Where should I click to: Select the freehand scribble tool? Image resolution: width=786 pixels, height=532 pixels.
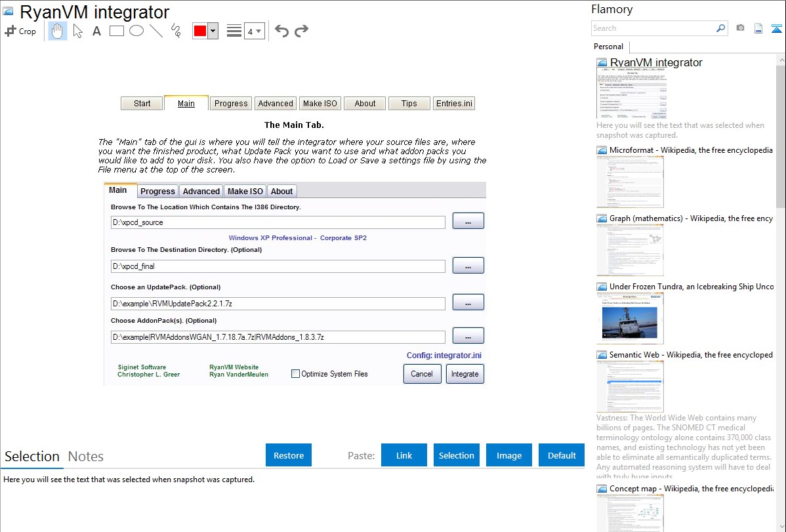pyautogui.click(x=176, y=31)
